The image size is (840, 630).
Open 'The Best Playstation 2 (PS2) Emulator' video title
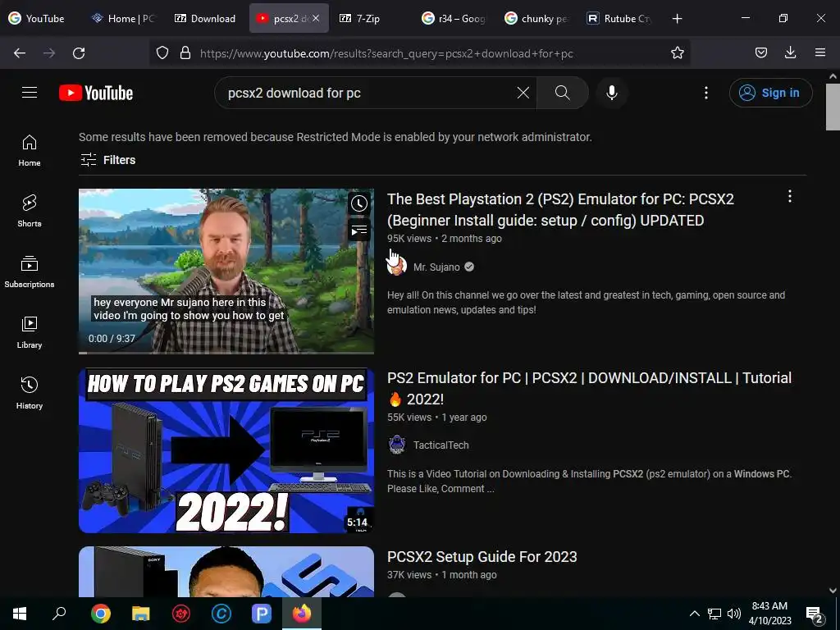pos(560,209)
